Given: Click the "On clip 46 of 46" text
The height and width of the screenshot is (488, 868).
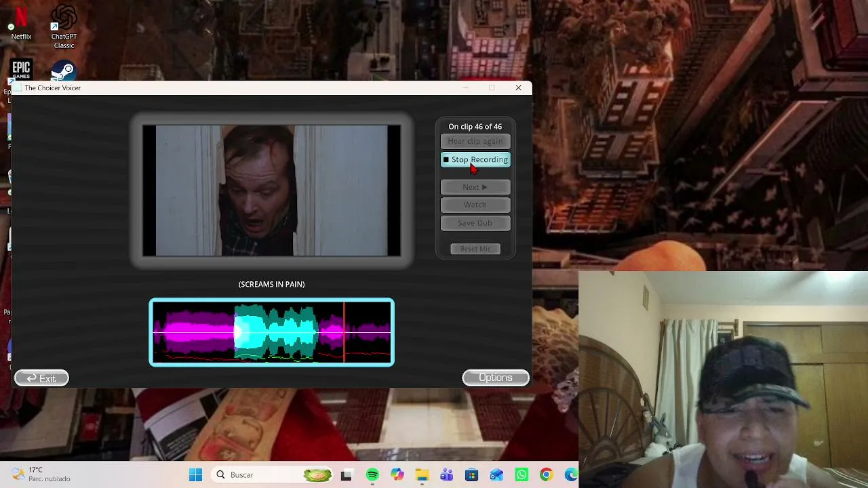Looking at the screenshot, I should 475,127.
